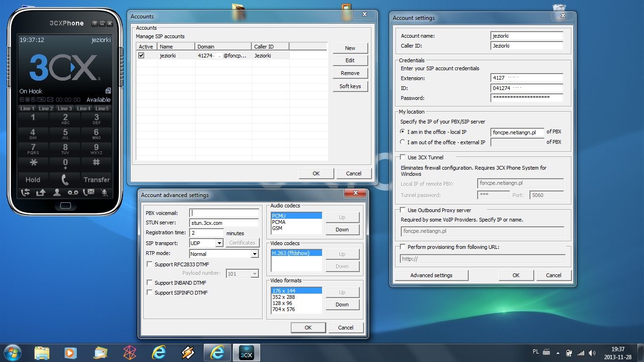Click the STUN server field
Viewport: 644px width, 362px height.
click(224, 223)
